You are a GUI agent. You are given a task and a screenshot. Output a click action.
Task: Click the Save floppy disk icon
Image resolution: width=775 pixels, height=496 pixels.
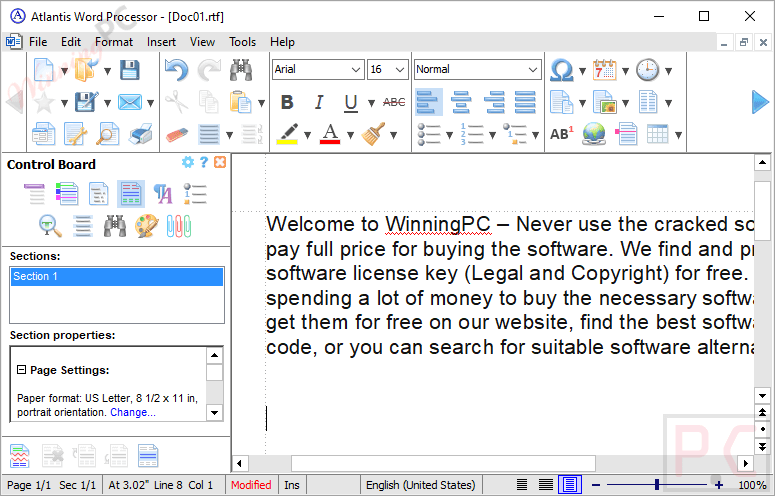point(129,70)
